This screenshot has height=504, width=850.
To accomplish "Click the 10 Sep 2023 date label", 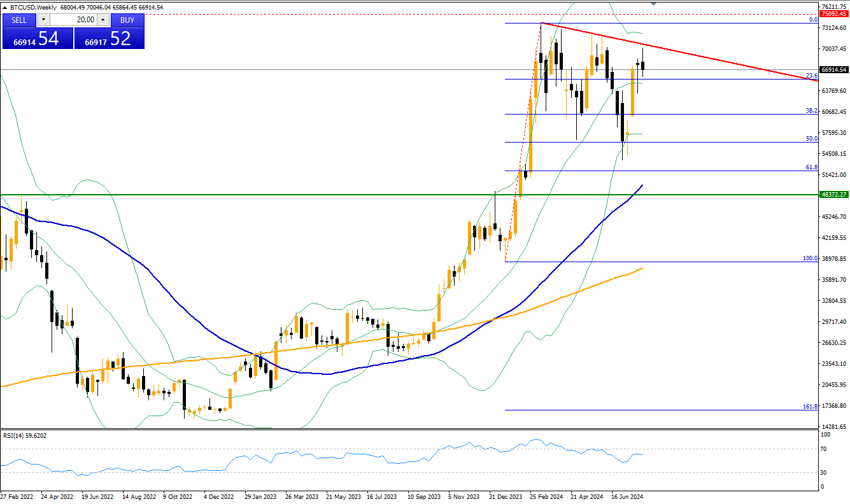I will 424,496.
